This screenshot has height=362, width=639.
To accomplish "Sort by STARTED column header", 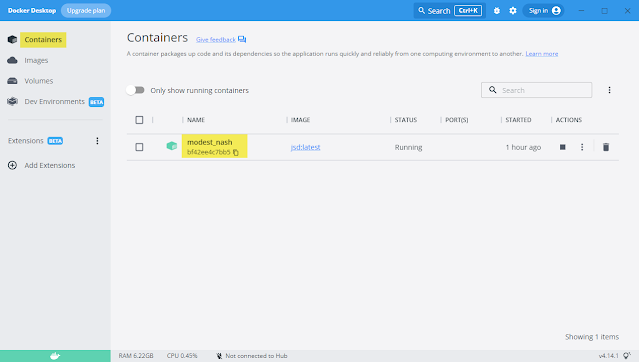I will pyautogui.click(x=518, y=120).
